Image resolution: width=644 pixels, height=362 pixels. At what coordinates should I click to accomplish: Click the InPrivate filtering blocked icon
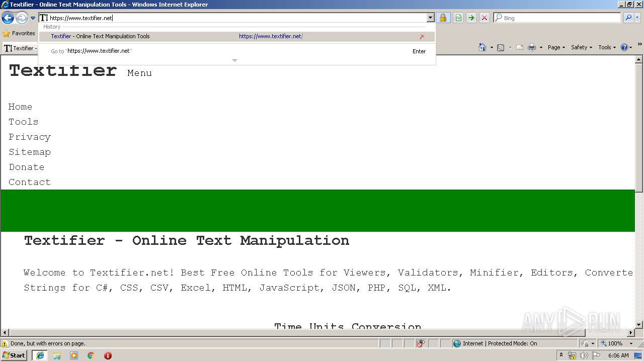coord(421,343)
